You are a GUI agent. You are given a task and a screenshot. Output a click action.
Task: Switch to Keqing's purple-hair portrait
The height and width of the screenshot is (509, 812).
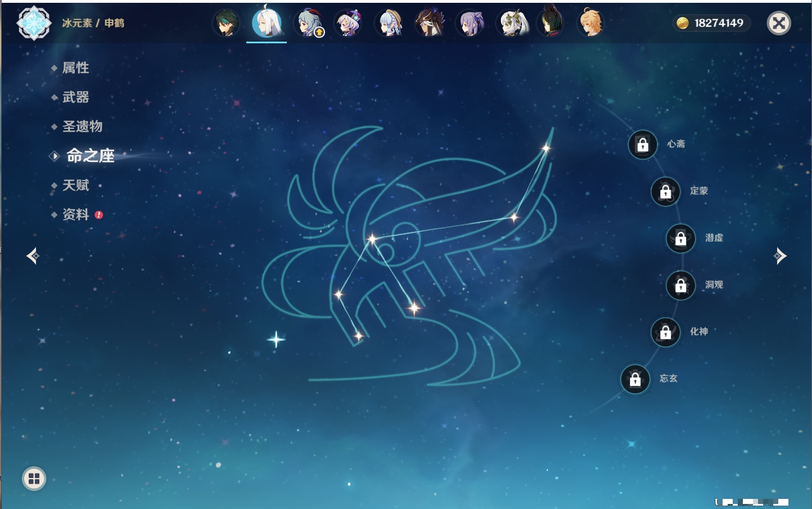[471, 23]
